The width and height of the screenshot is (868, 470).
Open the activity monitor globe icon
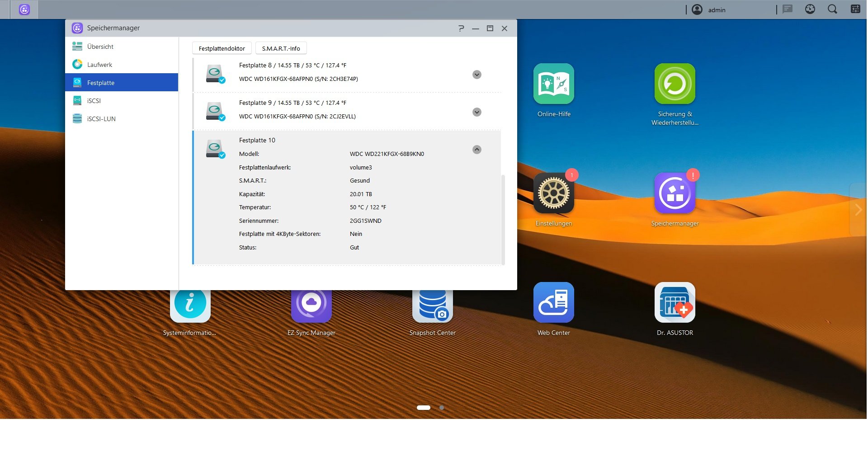tap(810, 9)
